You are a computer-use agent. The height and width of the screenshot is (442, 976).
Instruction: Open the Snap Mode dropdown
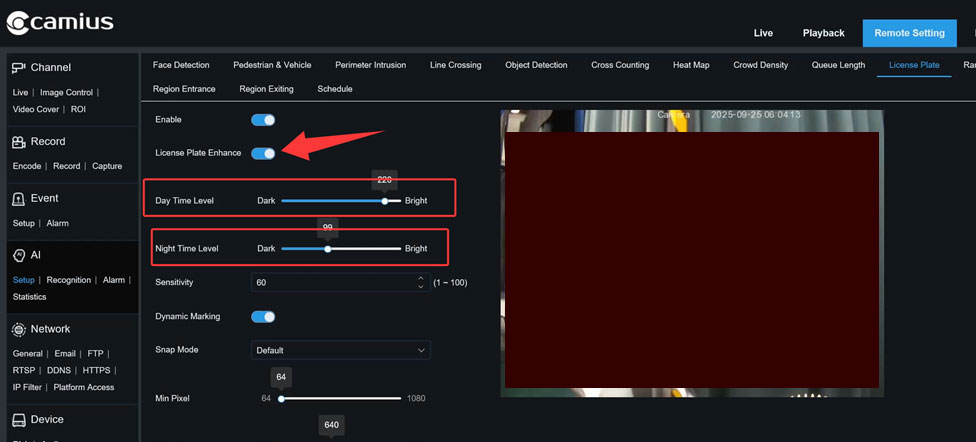[x=340, y=350]
